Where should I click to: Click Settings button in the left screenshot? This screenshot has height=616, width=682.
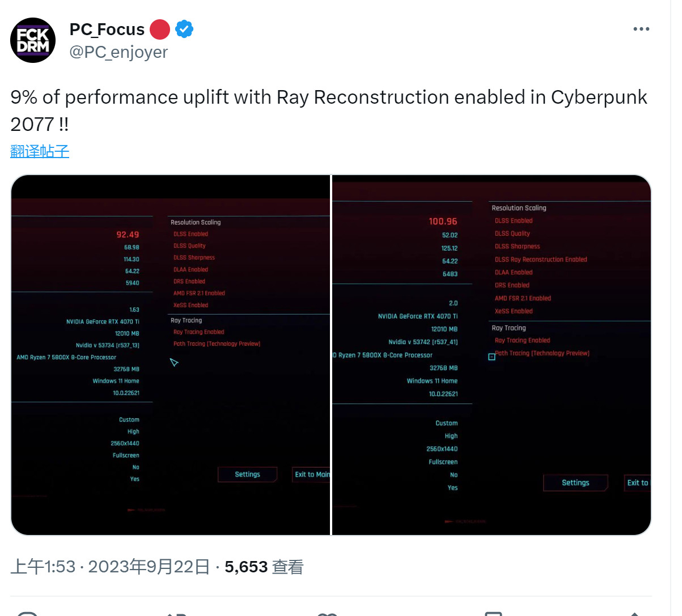[x=247, y=474]
